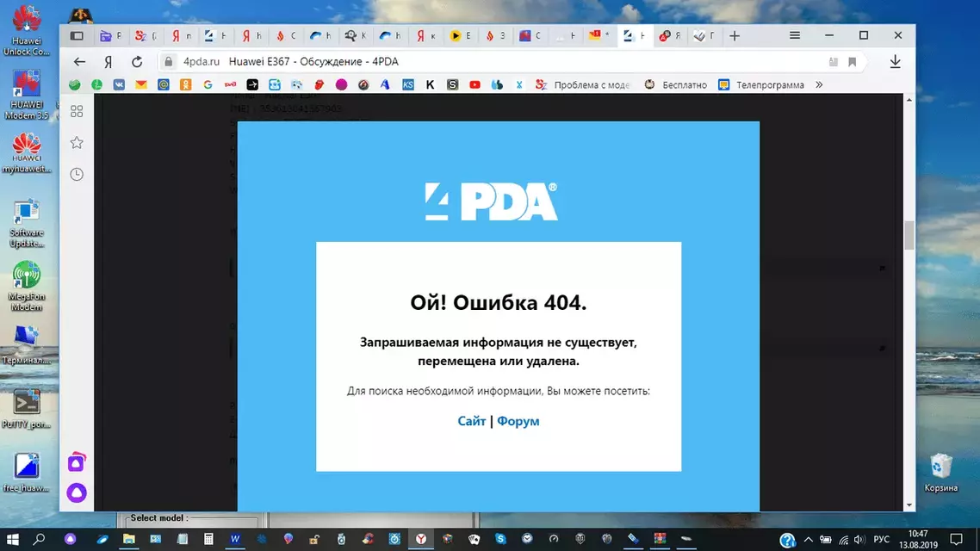Open the YouTube bookmark icon
The width and height of the screenshot is (980, 551).
474,84
